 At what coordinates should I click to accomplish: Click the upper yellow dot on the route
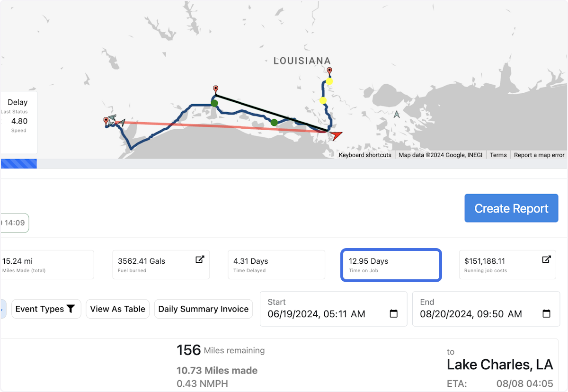coord(329,81)
